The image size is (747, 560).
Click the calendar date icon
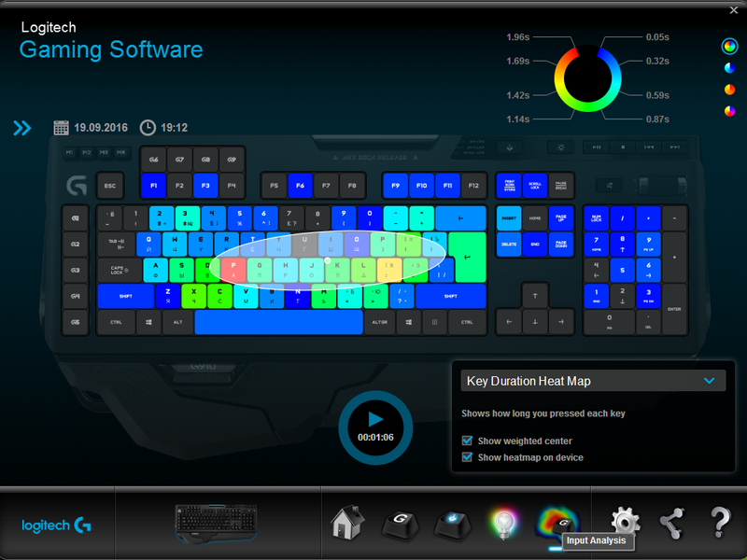(x=62, y=128)
